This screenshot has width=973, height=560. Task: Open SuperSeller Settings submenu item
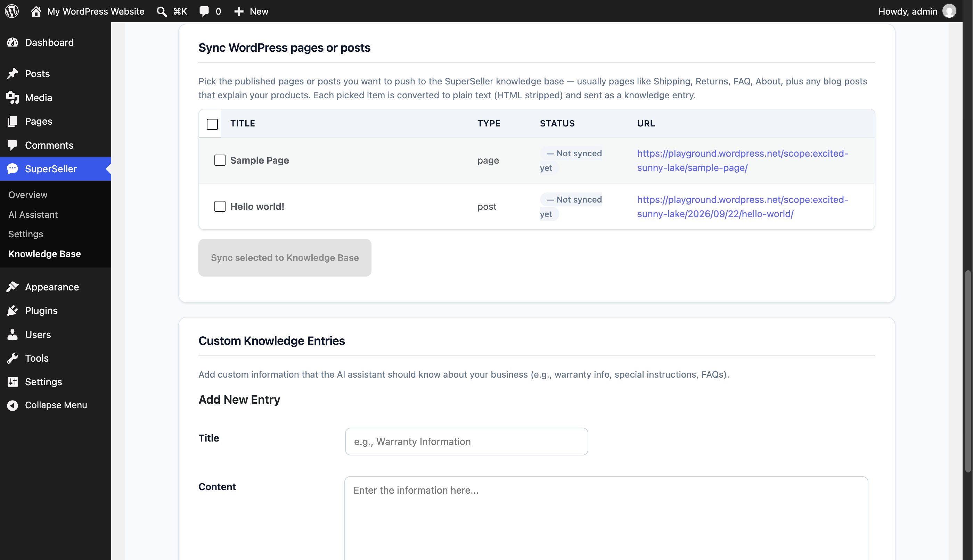pyautogui.click(x=26, y=234)
